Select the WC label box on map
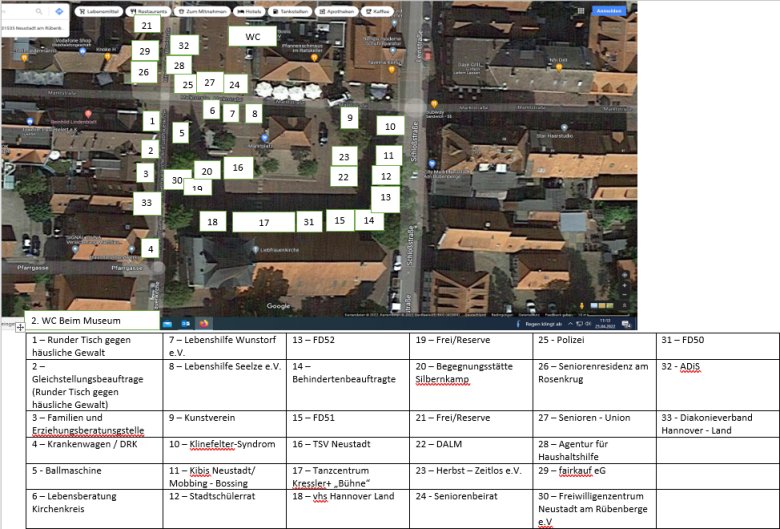This screenshot has height=529, width=780. click(252, 35)
